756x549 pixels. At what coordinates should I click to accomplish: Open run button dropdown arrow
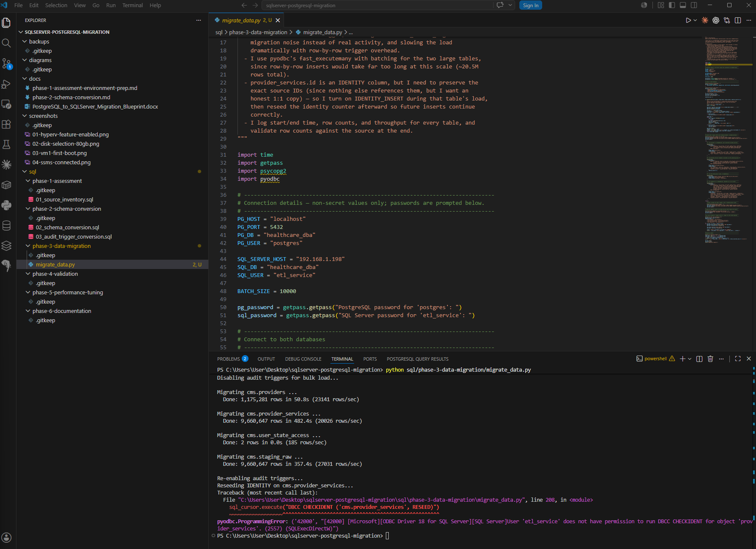pyautogui.click(x=695, y=20)
